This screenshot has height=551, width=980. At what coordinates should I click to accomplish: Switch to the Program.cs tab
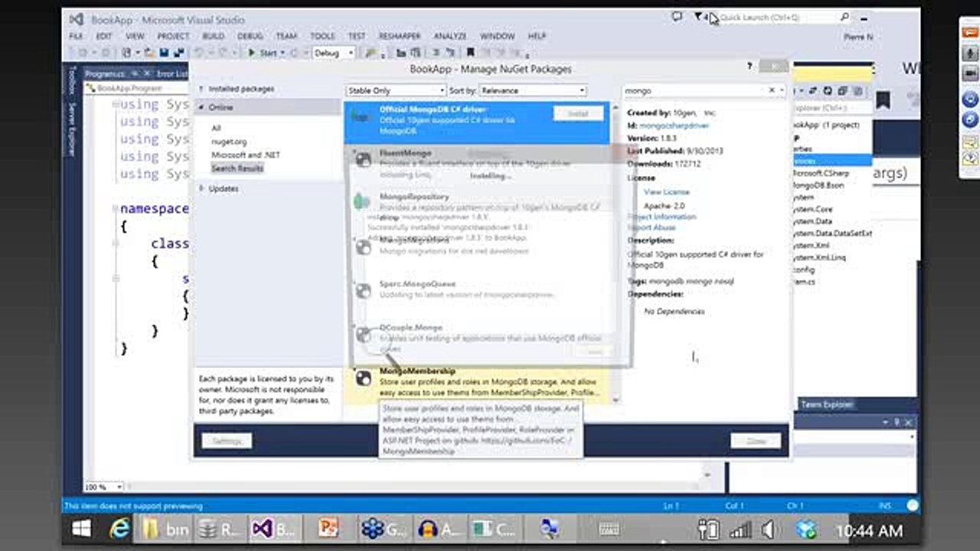(x=106, y=73)
